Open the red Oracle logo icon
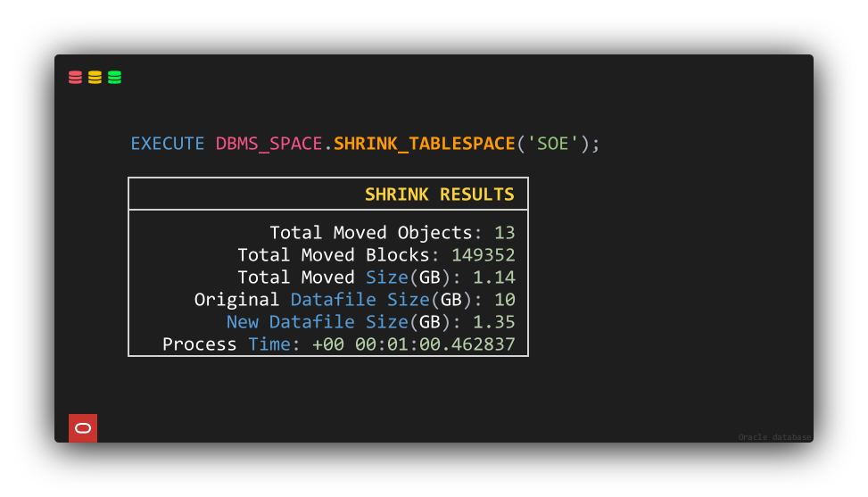 click(x=83, y=427)
